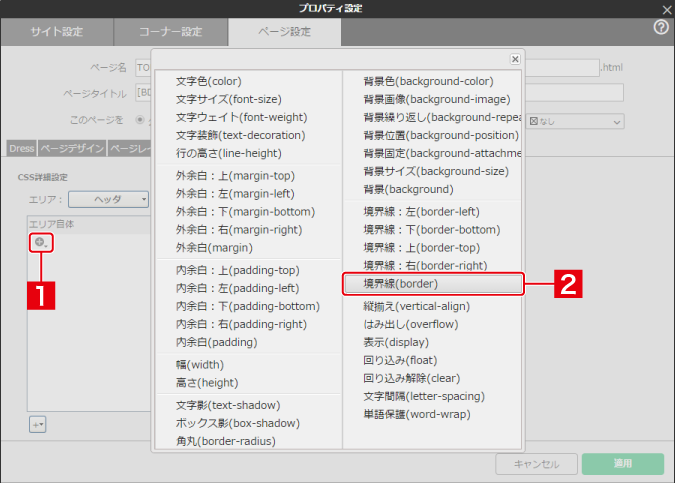Switch to the ページ設定 tab

(285, 32)
